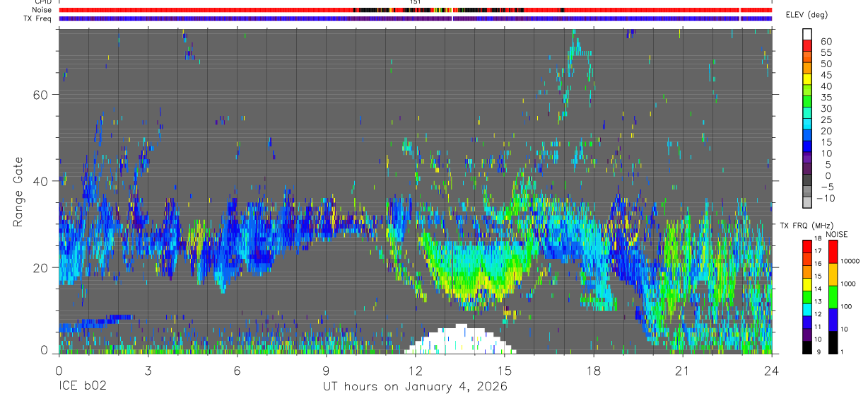Viewport: 868px width, 401px height.
Task: Click Range Gate axis tick label 20
Action: coord(42,267)
